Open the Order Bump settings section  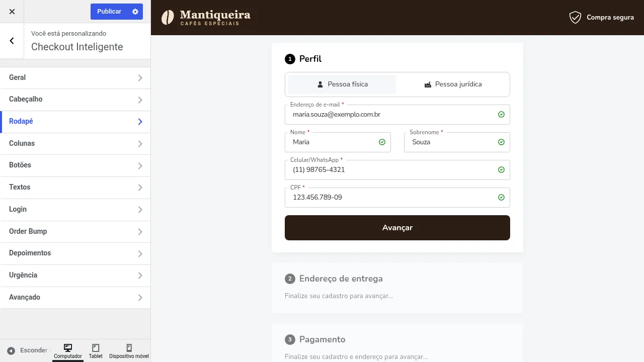(75, 232)
